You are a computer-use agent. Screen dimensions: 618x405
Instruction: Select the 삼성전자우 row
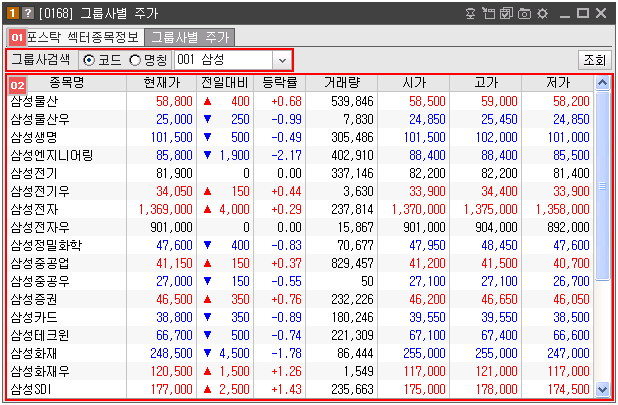(301, 228)
